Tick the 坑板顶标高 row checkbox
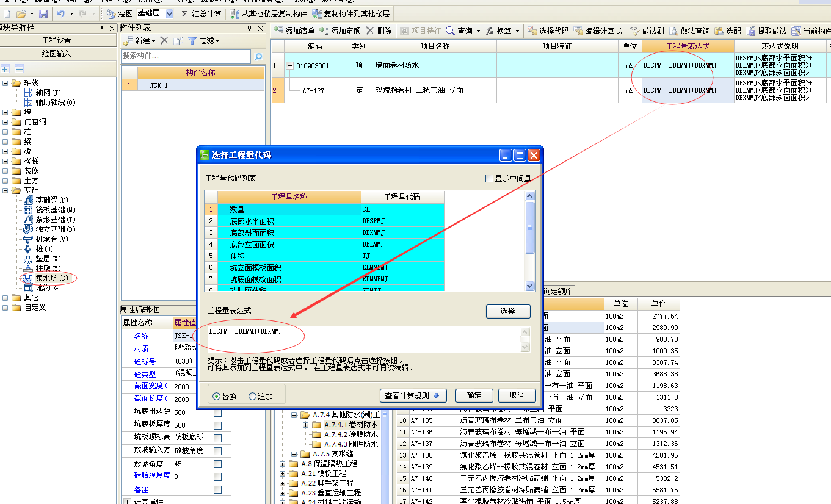 pos(217,437)
